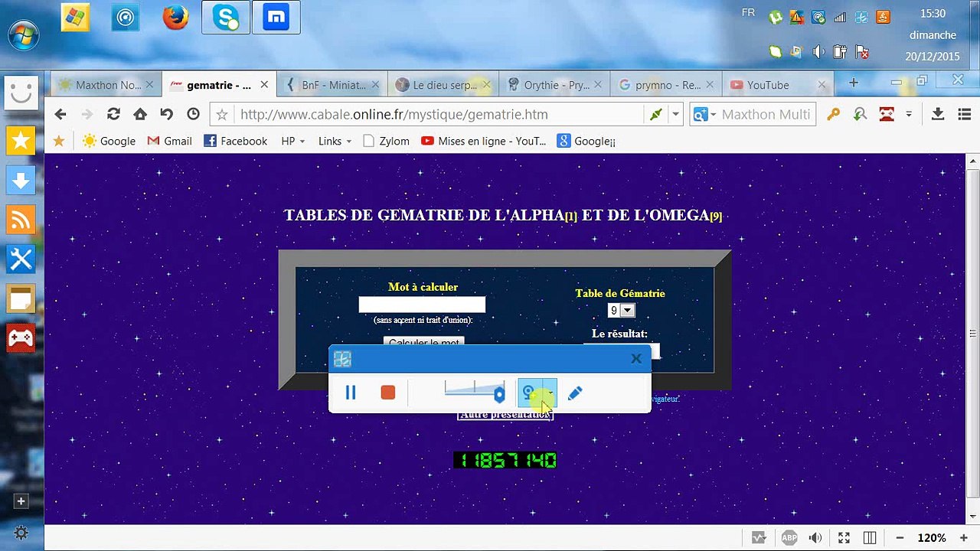The image size is (980, 551).
Task: Open the browsing history clock icon
Action: click(x=193, y=114)
